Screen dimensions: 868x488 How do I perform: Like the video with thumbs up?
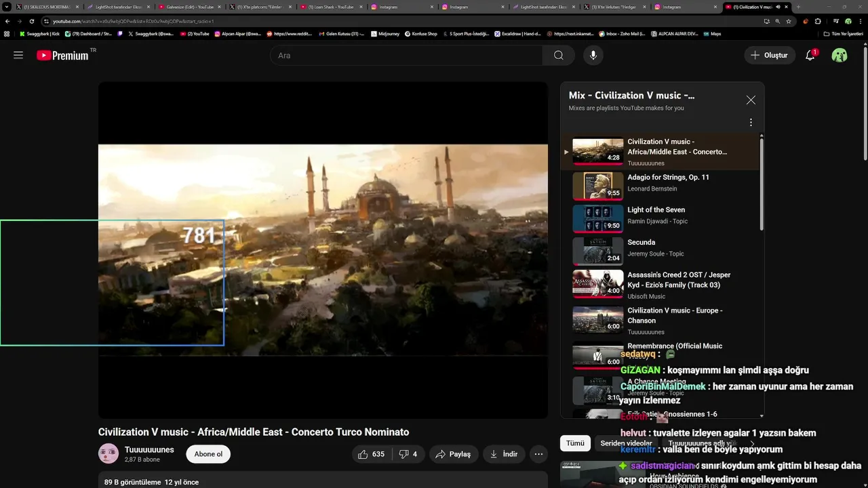[x=372, y=454]
